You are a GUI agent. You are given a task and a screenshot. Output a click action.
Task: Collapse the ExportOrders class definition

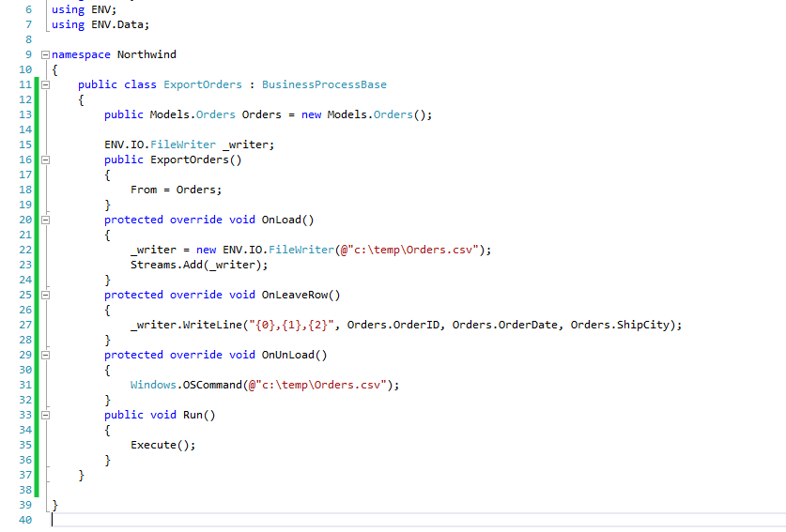[x=44, y=84]
